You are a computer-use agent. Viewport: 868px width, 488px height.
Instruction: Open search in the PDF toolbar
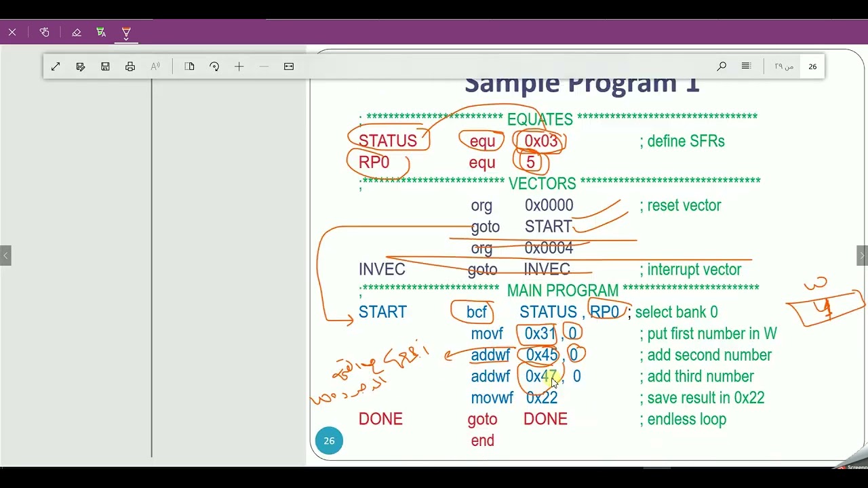722,66
